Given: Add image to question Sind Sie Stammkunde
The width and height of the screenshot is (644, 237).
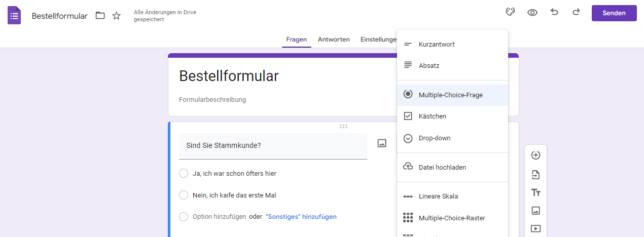Looking at the screenshot, I should pyautogui.click(x=382, y=143).
